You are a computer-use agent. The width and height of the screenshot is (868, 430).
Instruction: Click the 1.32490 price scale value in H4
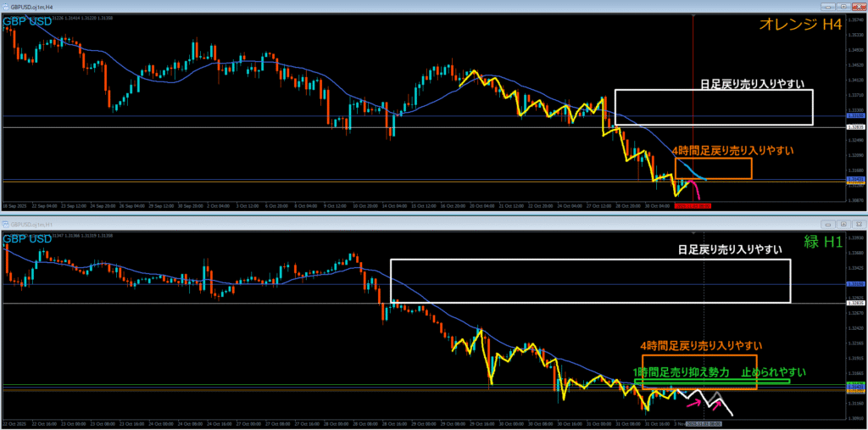point(856,140)
